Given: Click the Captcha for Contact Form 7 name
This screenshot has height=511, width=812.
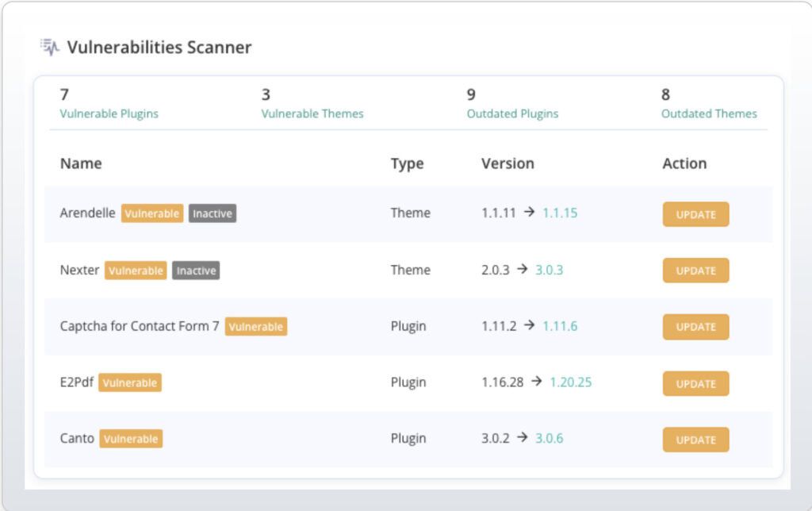Looking at the screenshot, I should tap(140, 326).
